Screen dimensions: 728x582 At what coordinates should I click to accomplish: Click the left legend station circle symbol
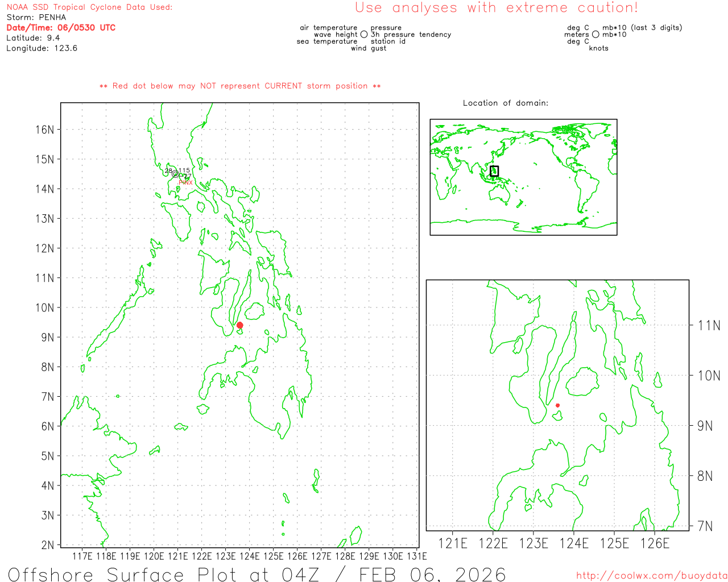pos(364,35)
